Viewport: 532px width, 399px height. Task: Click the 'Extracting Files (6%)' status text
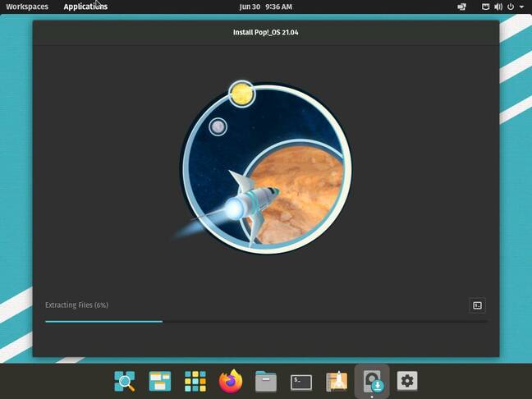(76, 305)
